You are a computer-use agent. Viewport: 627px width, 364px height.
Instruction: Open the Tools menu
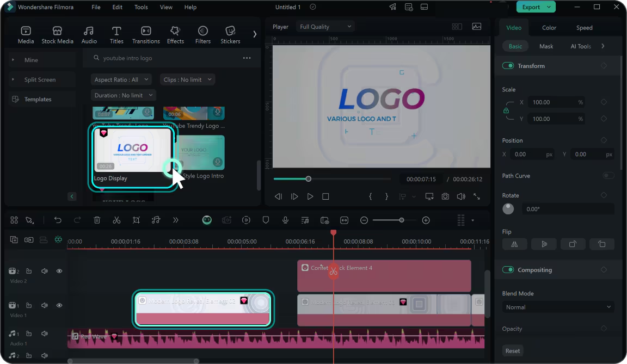coord(141,7)
